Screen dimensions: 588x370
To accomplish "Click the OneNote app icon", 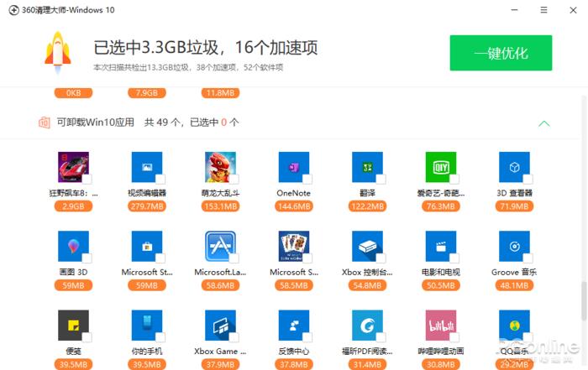I will (x=294, y=167).
